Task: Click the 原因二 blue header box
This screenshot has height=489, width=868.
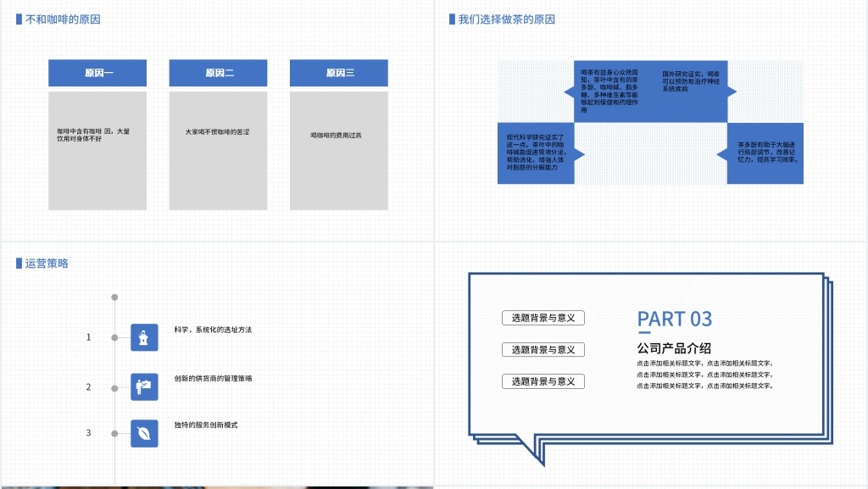Action: (x=218, y=73)
